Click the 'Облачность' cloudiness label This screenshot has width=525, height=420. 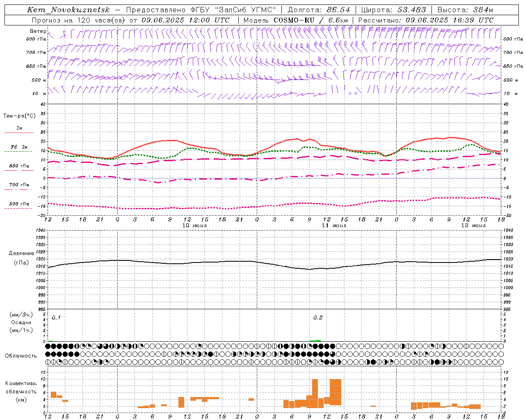(21, 356)
